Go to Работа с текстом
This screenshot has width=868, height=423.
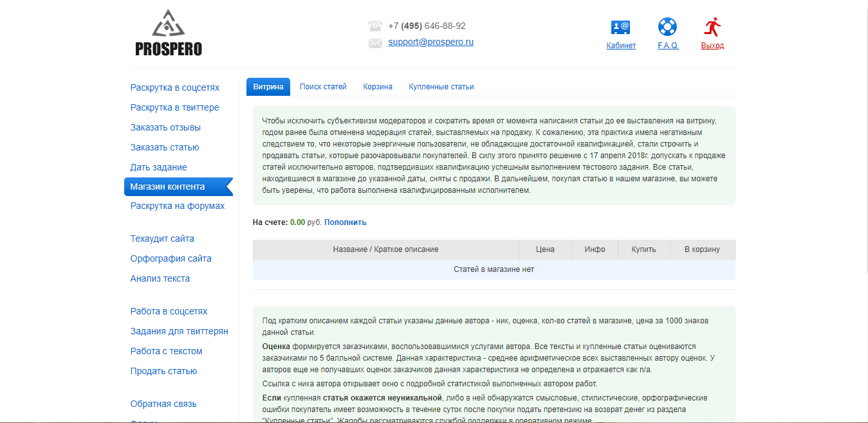click(166, 351)
